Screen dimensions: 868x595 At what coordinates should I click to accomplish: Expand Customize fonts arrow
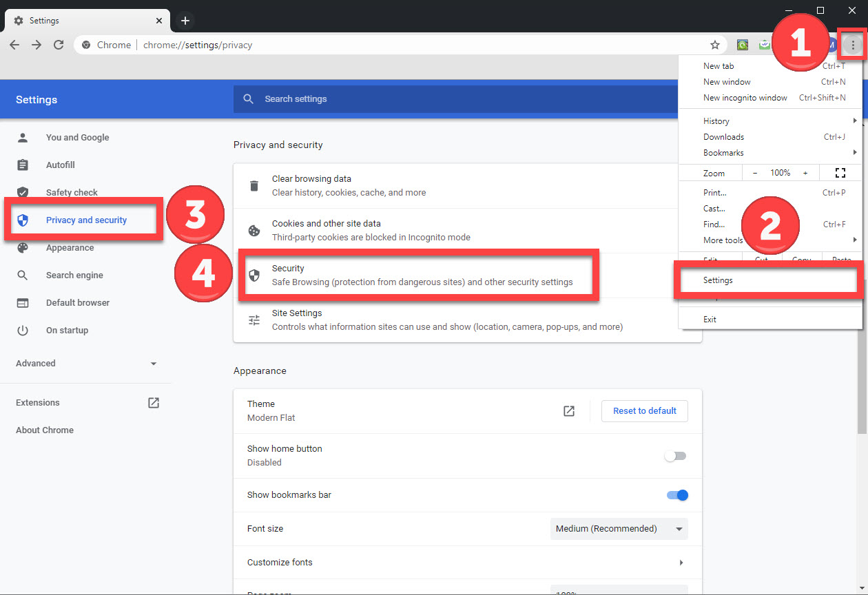681,563
